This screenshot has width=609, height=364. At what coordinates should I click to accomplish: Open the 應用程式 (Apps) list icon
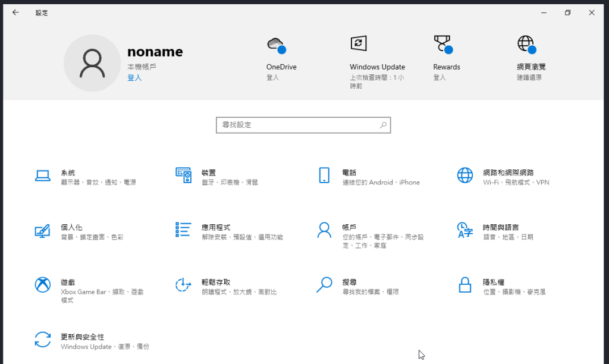[183, 230]
